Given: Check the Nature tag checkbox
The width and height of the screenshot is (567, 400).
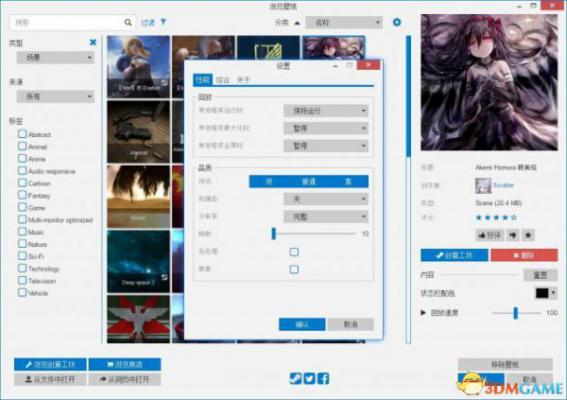Looking at the screenshot, I should [22, 244].
